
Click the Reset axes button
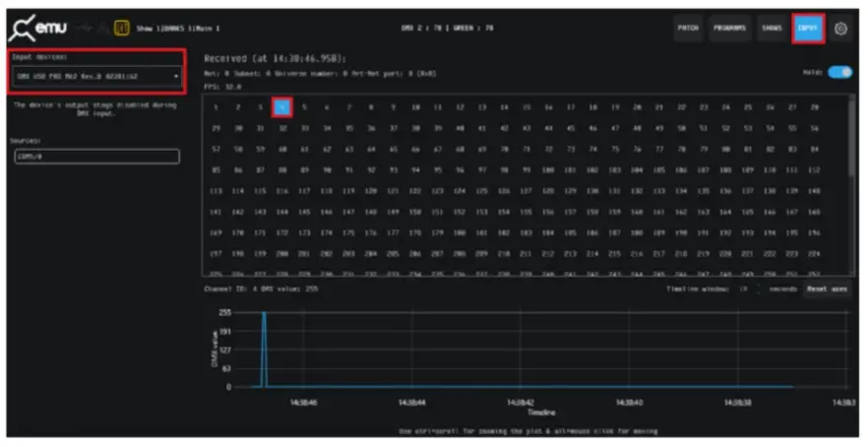tap(827, 289)
